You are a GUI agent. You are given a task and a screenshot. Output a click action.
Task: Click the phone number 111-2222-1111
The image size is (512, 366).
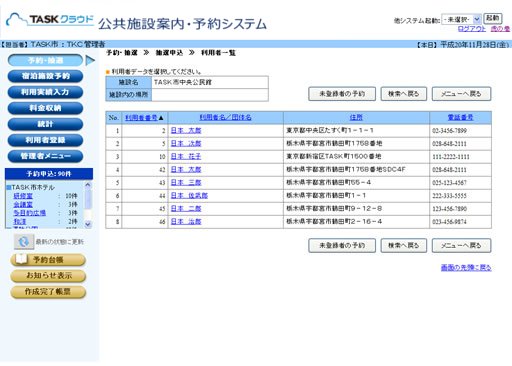tap(451, 157)
